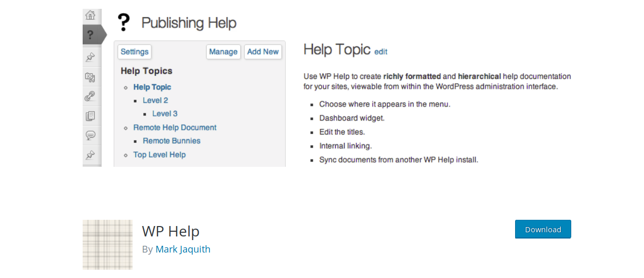Open the Comments speech bubble icon
644x278 pixels.
point(90,135)
